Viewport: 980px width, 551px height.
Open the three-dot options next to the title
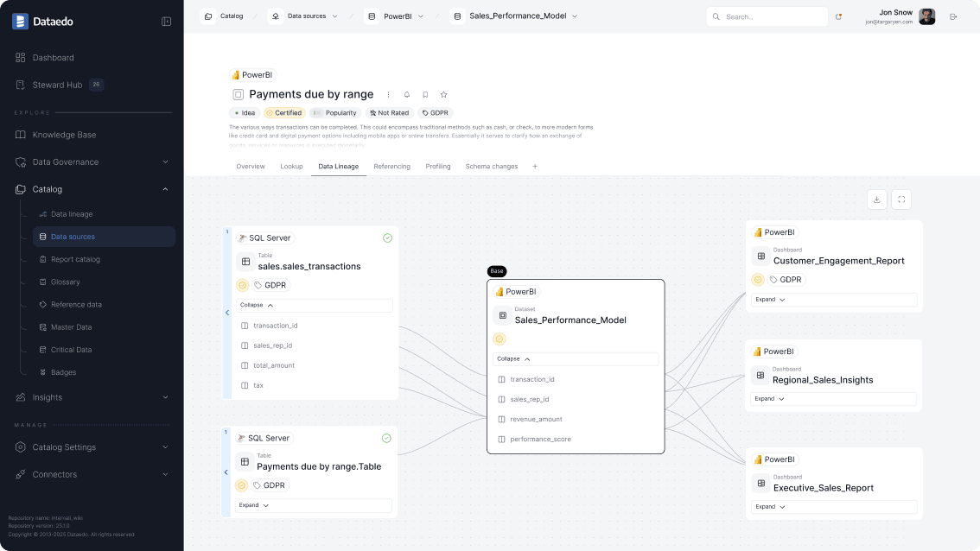coord(388,94)
